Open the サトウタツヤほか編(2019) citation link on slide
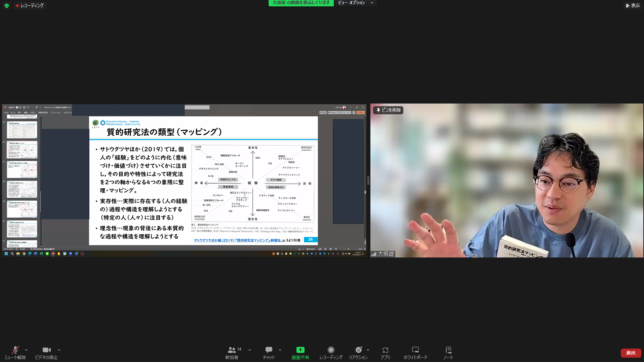Image resolution: width=644 pixels, height=362 pixels. click(x=237, y=240)
